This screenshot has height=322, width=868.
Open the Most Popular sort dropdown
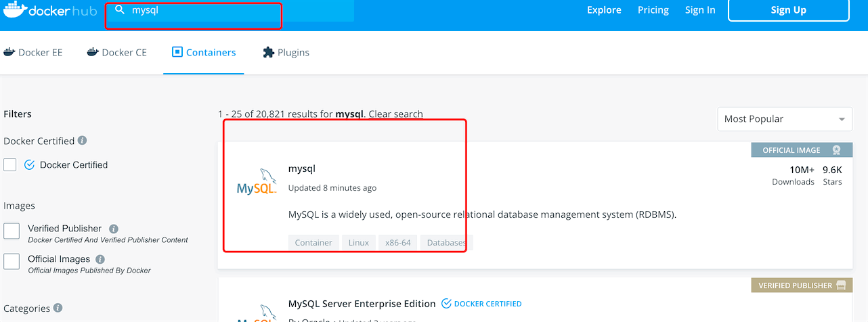[x=785, y=118]
